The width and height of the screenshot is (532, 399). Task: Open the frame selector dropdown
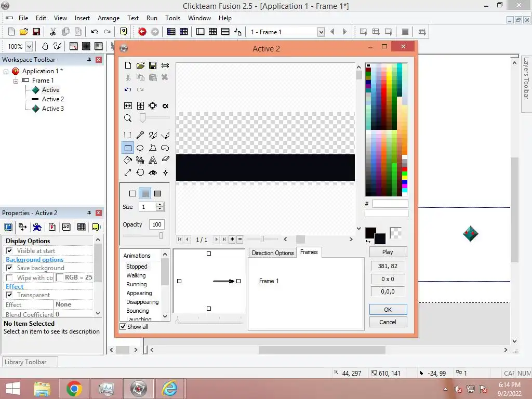tap(321, 32)
